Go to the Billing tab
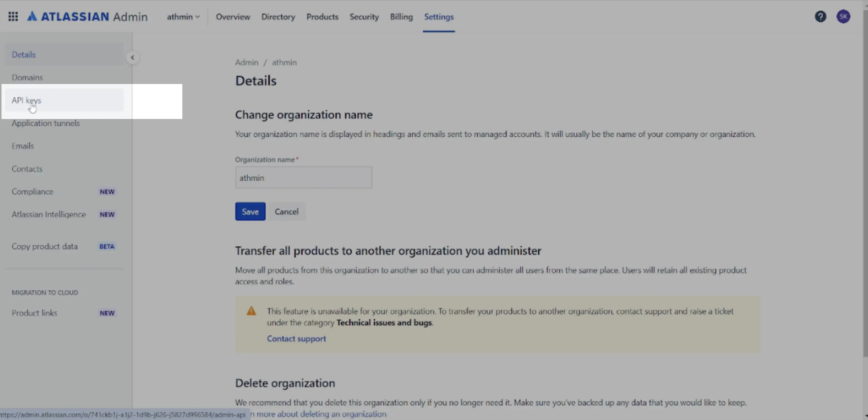868x420 pixels. click(x=401, y=16)
